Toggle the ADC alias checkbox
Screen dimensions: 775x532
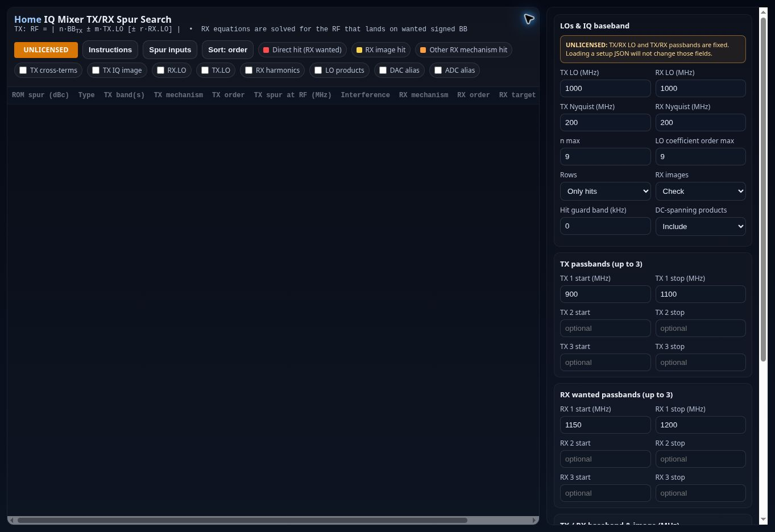coord(438,70)
